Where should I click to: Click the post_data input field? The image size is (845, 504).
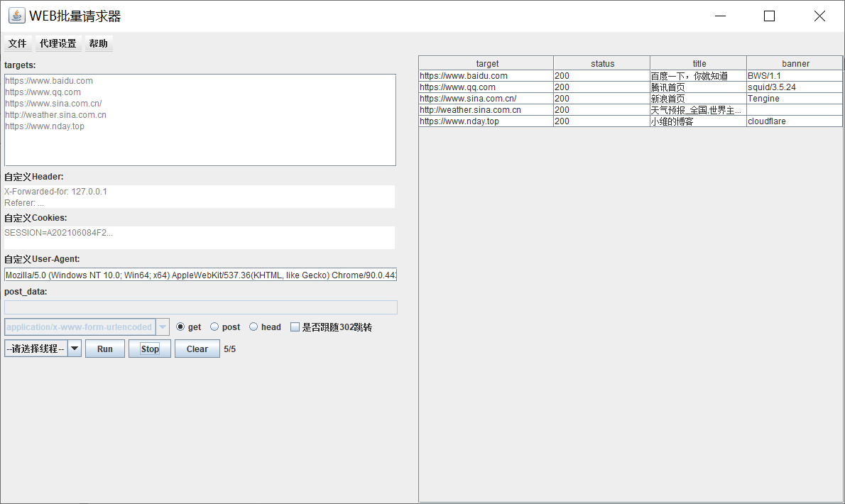[200, 307]
